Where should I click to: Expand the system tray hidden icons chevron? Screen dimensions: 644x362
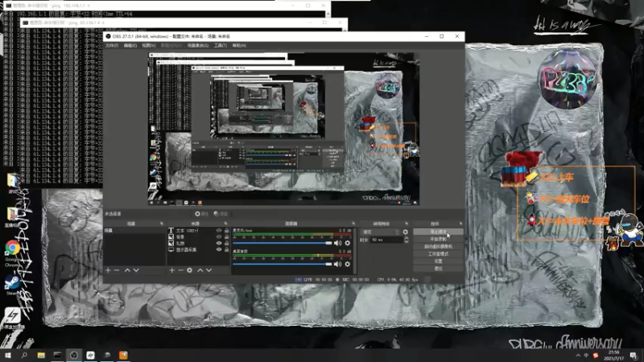coord(578,356)
